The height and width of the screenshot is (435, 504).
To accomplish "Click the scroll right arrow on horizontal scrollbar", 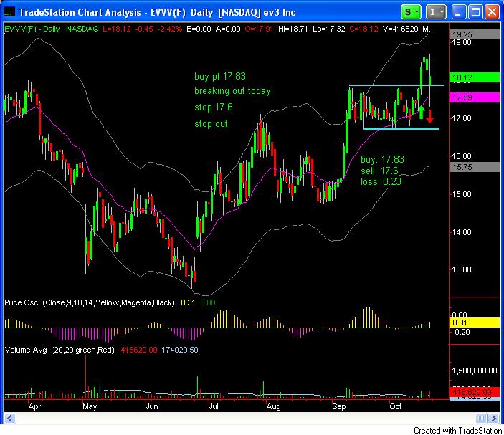I will pyautogui.click(x=493, y=418).
